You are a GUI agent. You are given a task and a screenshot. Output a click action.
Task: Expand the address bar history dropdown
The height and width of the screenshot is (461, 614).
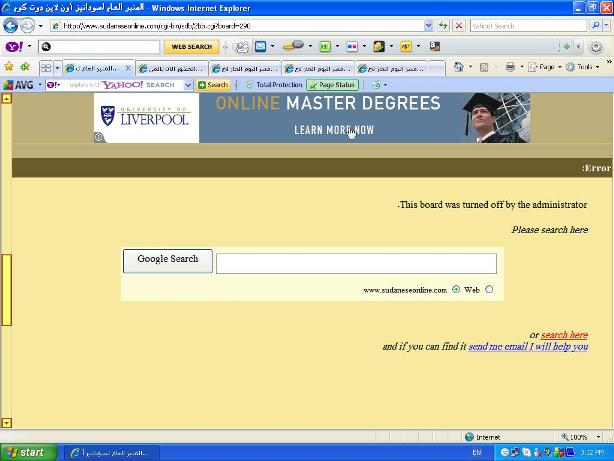pos(428,26)
